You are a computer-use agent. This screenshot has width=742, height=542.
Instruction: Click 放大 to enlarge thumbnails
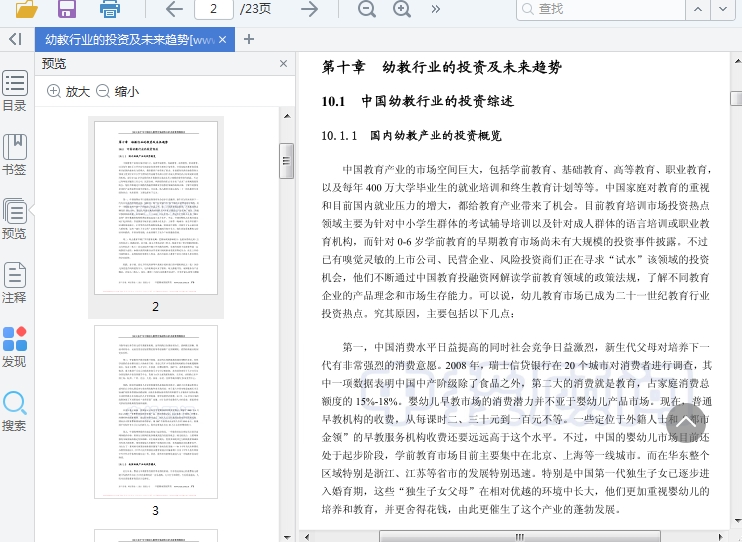click(x=68, y=91)
